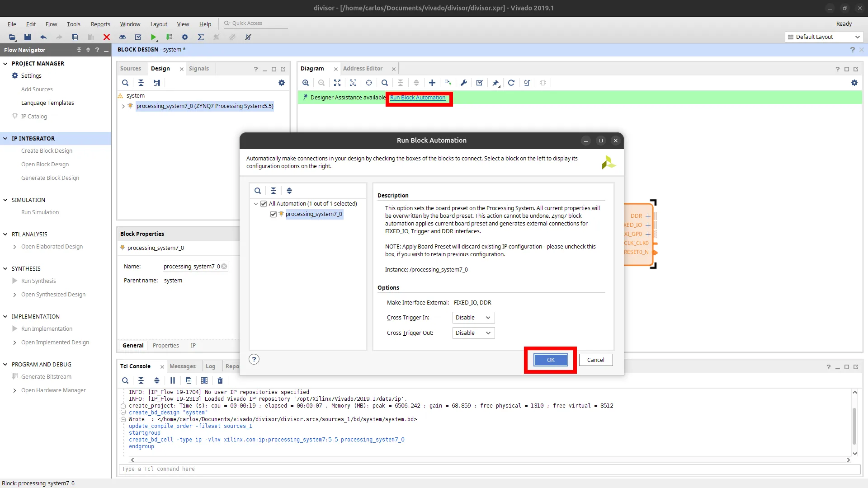Image resolution: width=868 pixels, height=488 pixels.
Task: Open the Tools menu
Action: click(73, 24)
